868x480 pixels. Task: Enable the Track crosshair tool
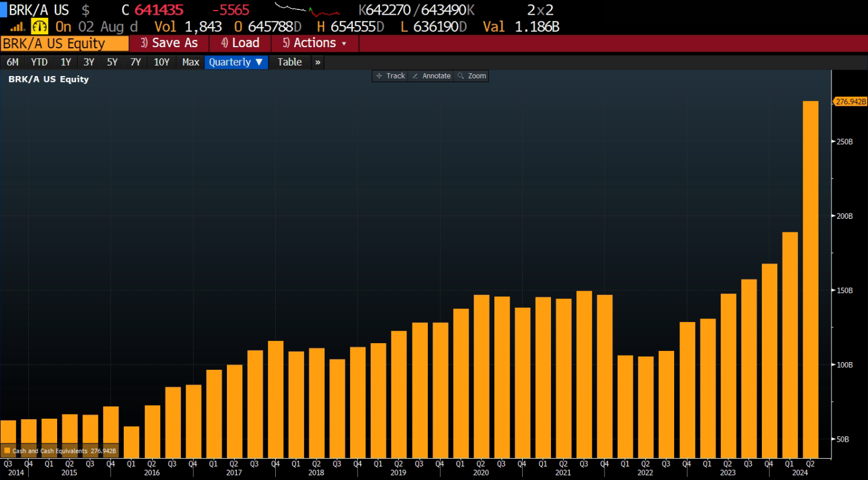point(391,76)
